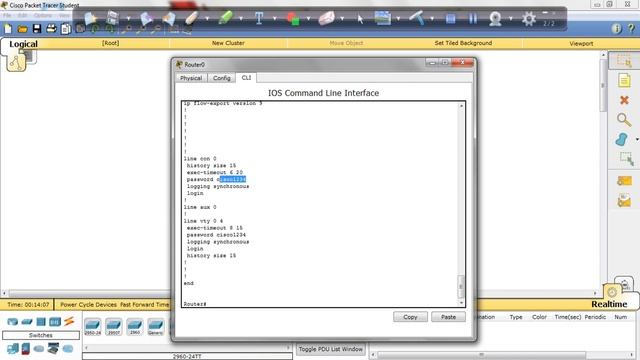Open the Activity Wizard icon
This screenshot has width=640, height=360.
tap(66, 29)
